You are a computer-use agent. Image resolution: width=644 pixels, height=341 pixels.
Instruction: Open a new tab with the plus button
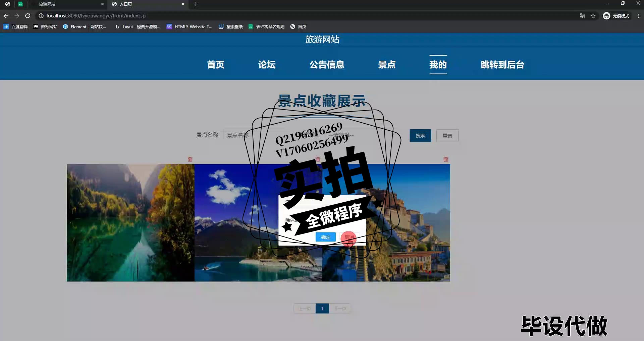196,4
